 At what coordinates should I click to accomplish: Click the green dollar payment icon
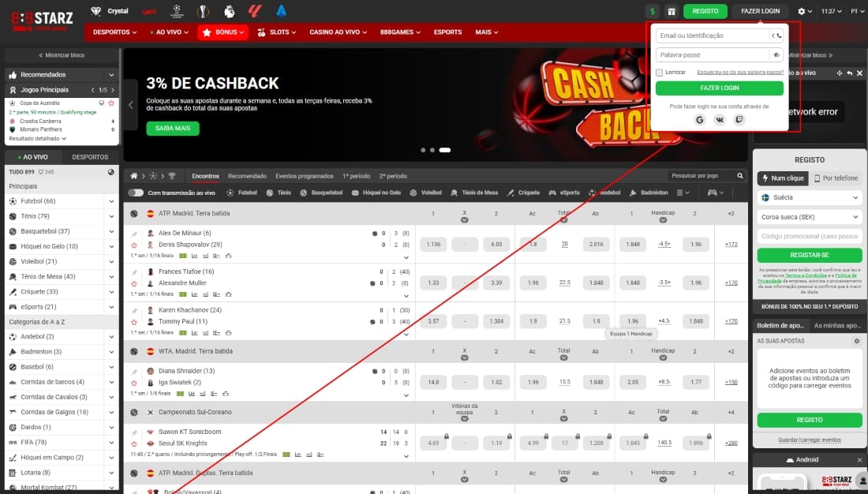point(653,11)
